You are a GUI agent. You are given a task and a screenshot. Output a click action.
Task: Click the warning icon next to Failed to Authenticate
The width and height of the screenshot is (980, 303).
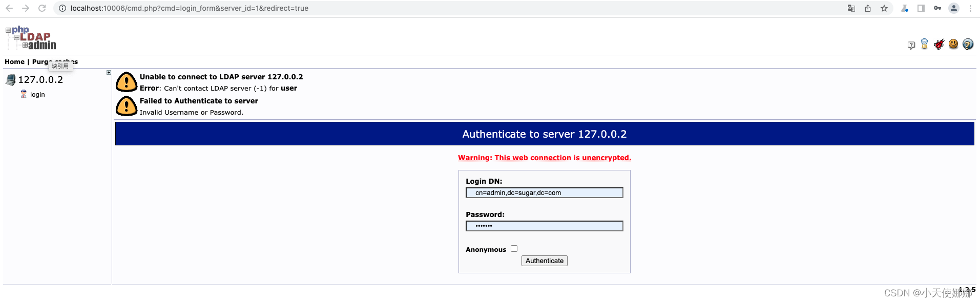pyautogui.click(x=126, y=106)
